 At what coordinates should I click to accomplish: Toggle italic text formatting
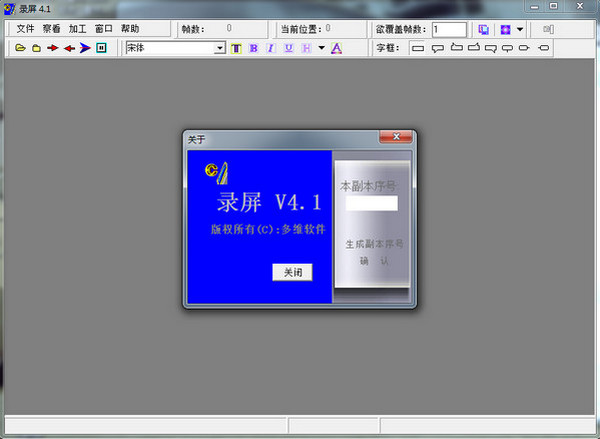click(271, 48)
